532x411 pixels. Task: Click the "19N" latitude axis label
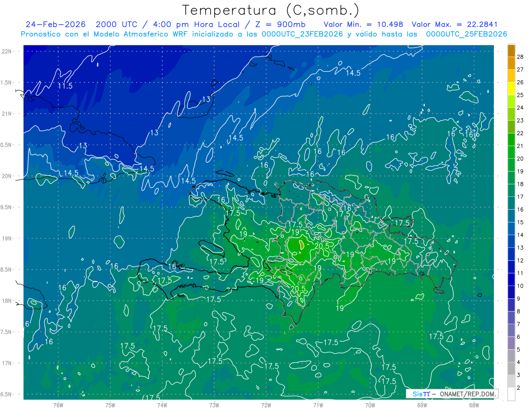click(6, 239)
